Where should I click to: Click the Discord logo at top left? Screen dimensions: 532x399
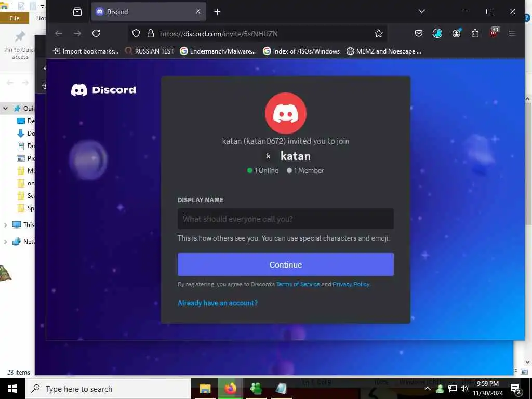click(x=103, y=90)
